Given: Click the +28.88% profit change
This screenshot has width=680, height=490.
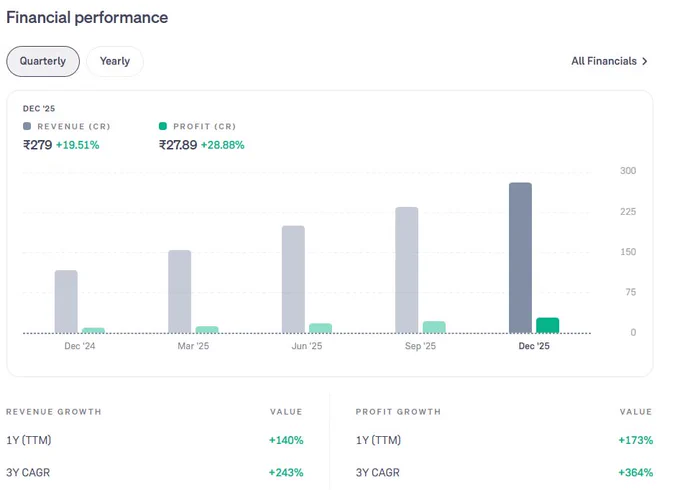Looking at the screenshot, I should (222, 145).
